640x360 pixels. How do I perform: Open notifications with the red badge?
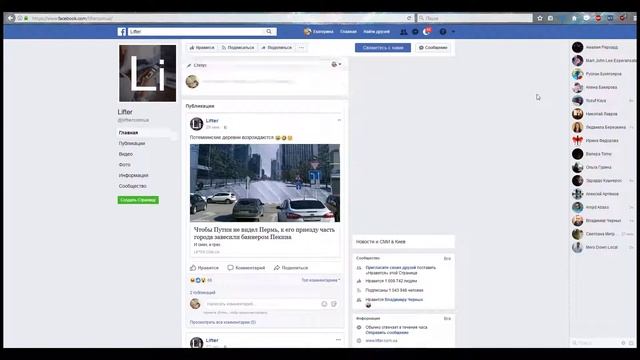(427, 31)
